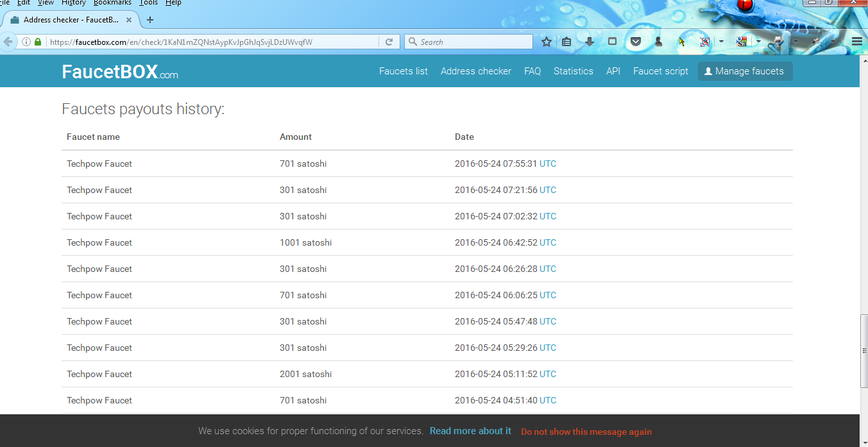
Task: Click Techpow Faucet in the 07:55:31 row
Action: pyautogui.click(x=99, y=164)
